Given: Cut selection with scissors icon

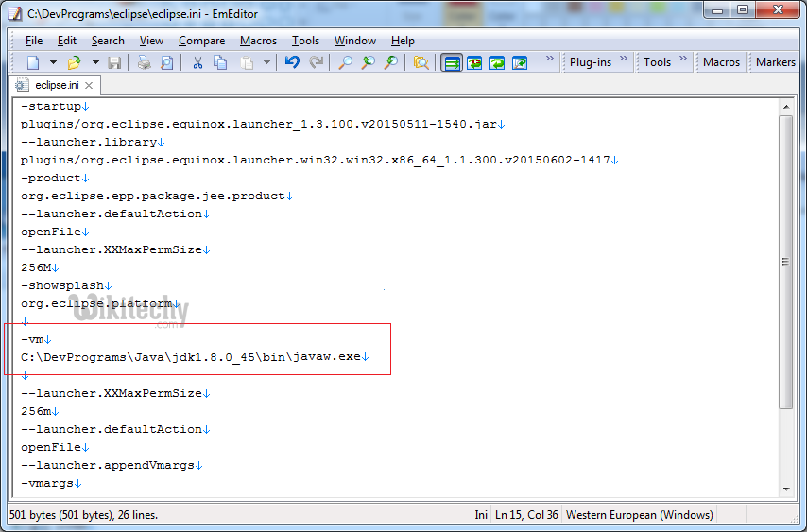Looking at the screenshot, I should click(197, 62).
